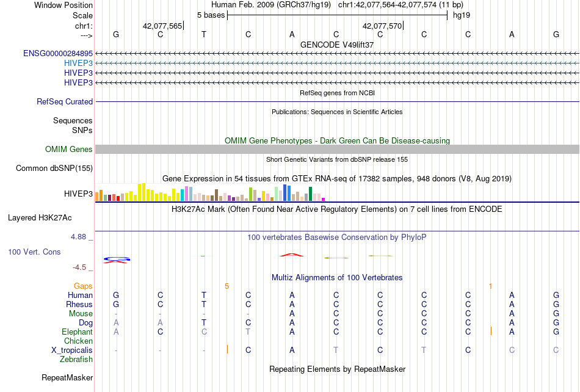Select the 100 Vert. Cons track label

coord(34,252)
